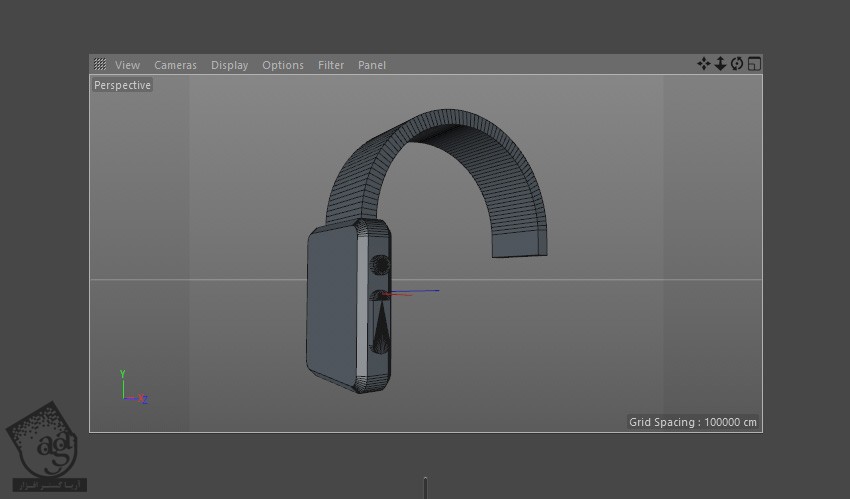Expand the Filter menu
Image resolution: width=850 pixels, height=499 pixels.
pyautogui.click(x=331, y=65)
